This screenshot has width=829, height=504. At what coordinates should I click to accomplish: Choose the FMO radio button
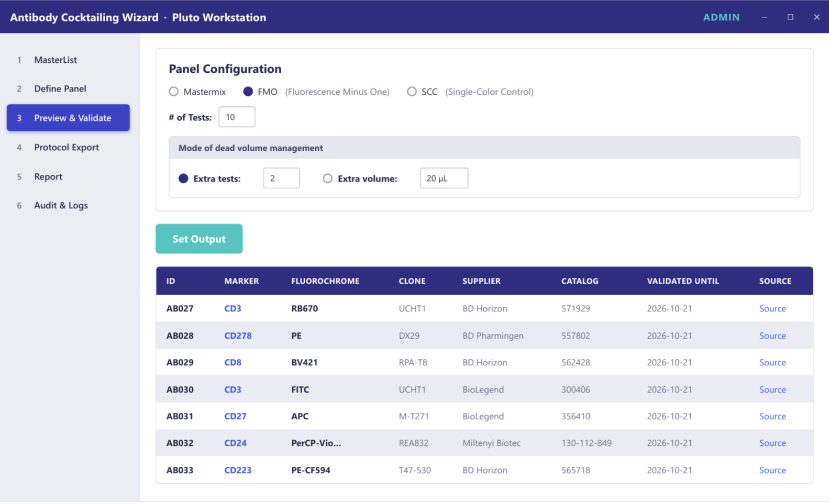click(248, 92)
